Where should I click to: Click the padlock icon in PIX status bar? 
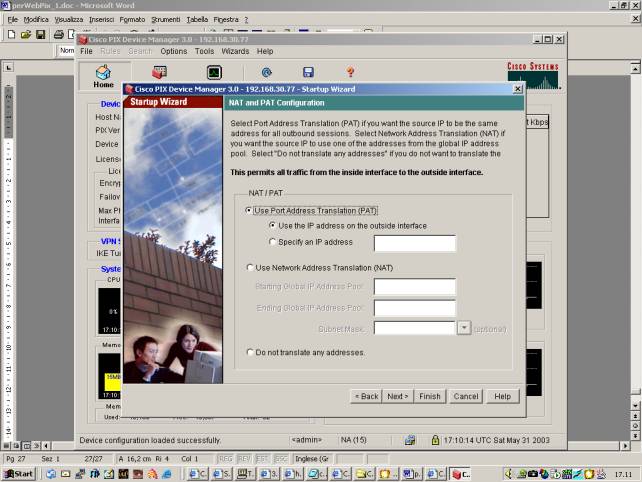(435, 440)
